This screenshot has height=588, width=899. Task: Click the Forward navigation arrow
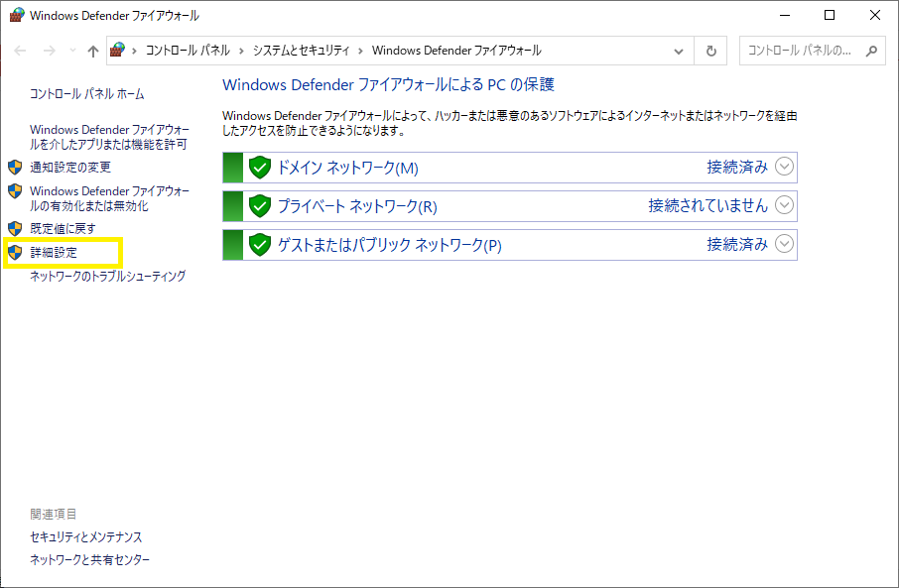50,51
